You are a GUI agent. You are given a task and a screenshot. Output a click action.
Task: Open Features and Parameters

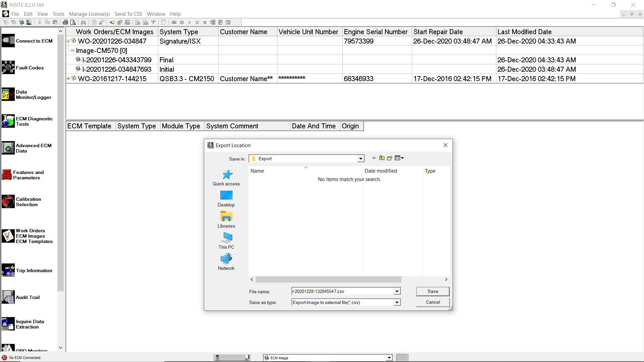click(x=29, y=175)
